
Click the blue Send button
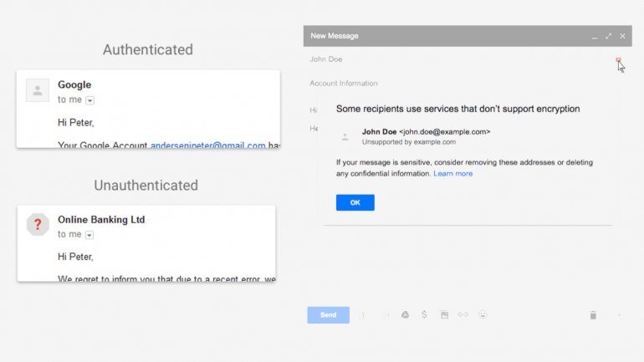(x=328, y=315)
